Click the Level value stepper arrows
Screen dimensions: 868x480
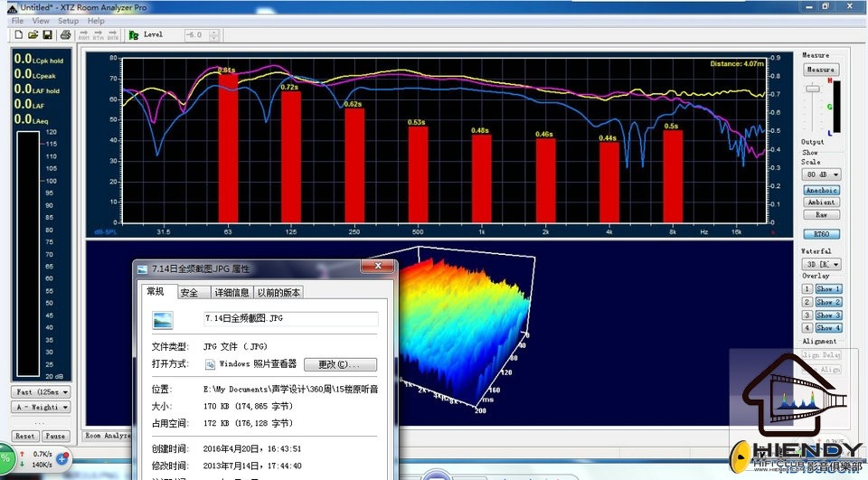point(214,35)
